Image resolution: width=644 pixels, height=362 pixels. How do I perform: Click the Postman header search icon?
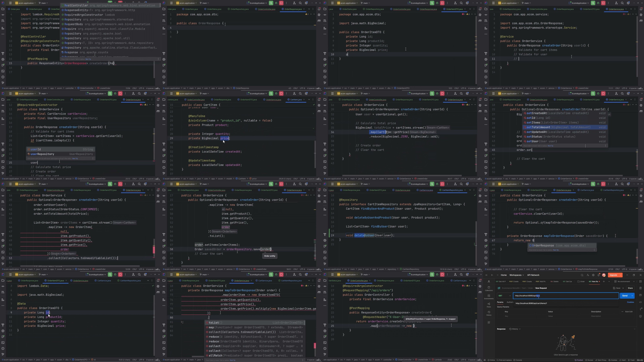click(x=582, y=275)
